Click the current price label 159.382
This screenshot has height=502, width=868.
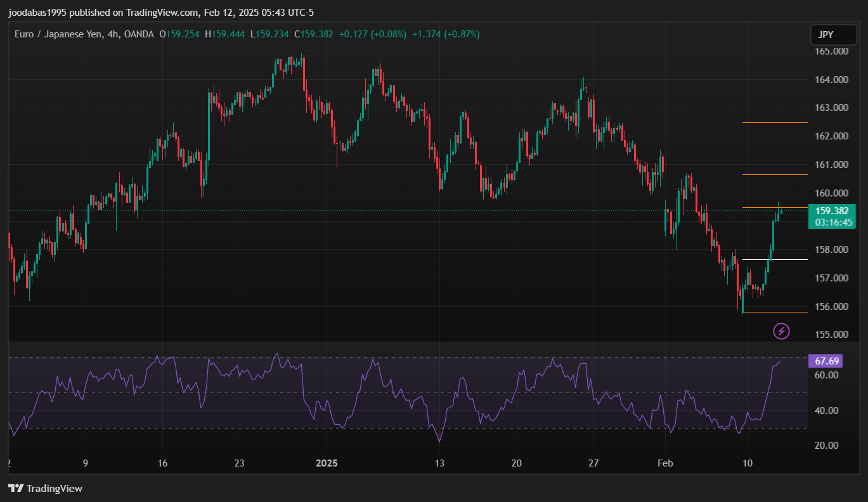click(x=832, y=210)
